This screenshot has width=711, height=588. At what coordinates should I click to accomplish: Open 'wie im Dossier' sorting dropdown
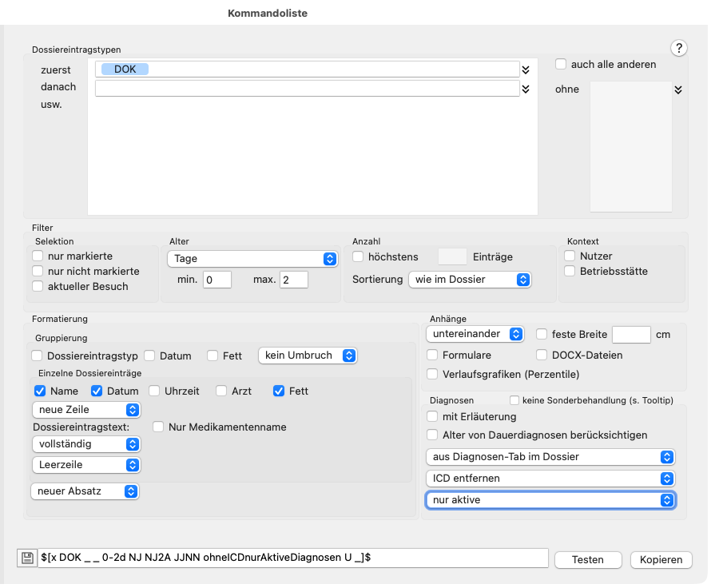coord(469,280)
